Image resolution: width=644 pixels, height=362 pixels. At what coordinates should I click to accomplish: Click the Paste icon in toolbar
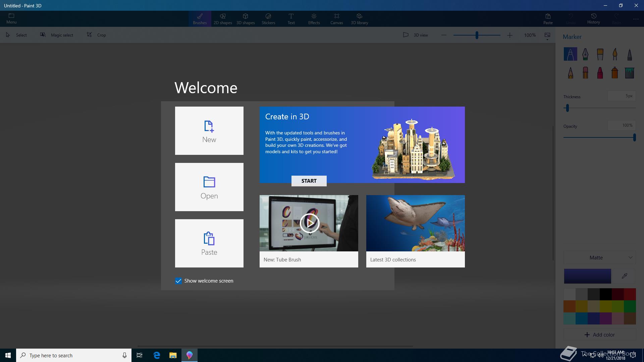tap(548, 19)
